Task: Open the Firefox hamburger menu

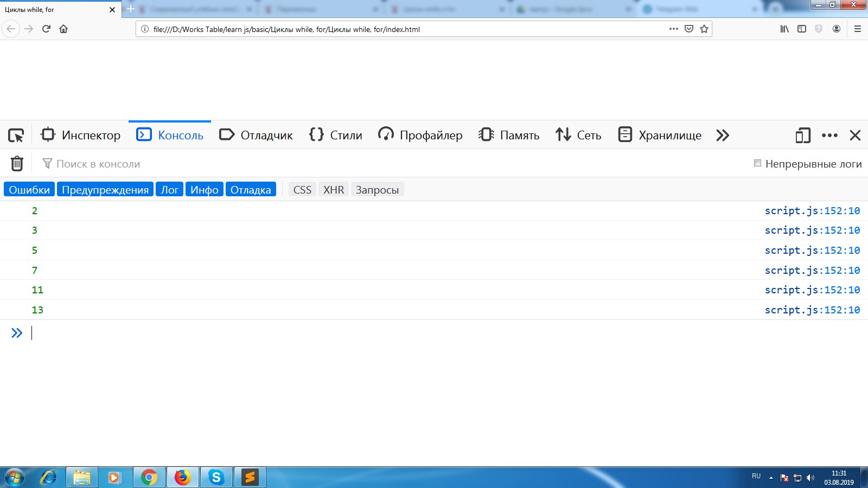Action: coord(858,29)
